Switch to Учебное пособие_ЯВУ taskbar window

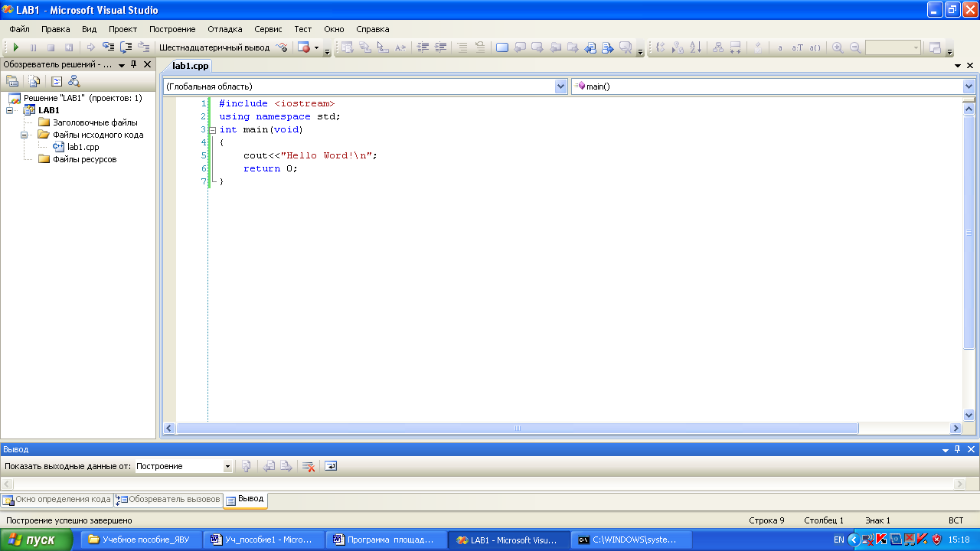(x=141, y=540)
